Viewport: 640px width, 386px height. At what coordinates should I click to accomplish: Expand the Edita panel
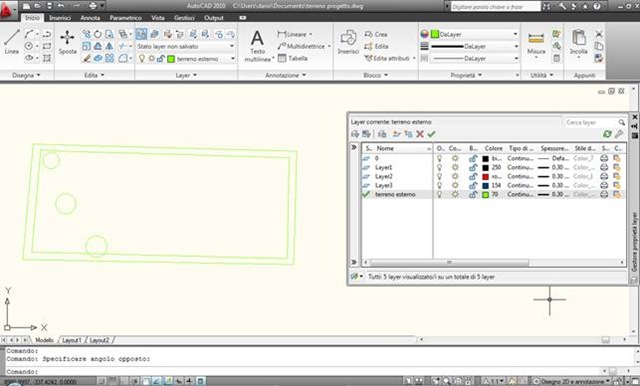pos(94,75)
